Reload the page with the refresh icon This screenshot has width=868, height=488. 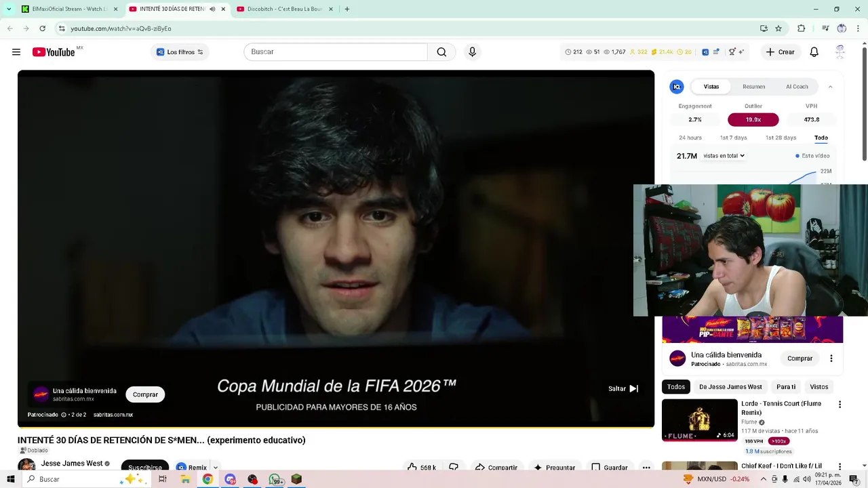coord(42,28)
